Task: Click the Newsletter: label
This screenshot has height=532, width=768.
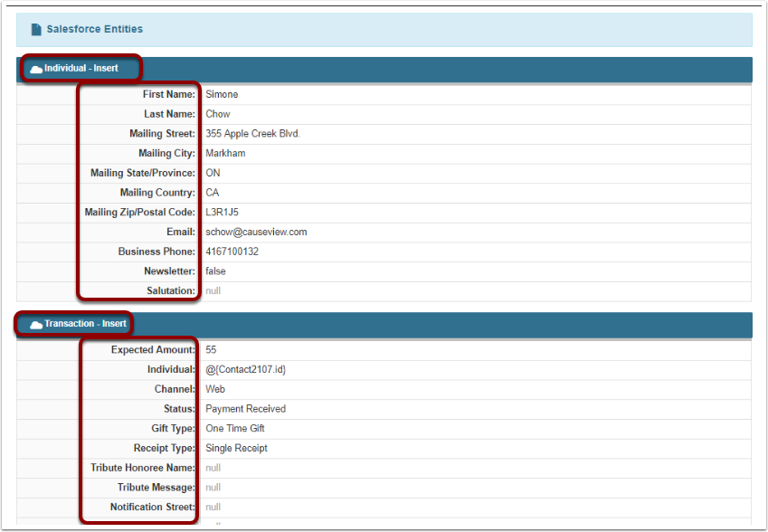Action: pos(169,271)
